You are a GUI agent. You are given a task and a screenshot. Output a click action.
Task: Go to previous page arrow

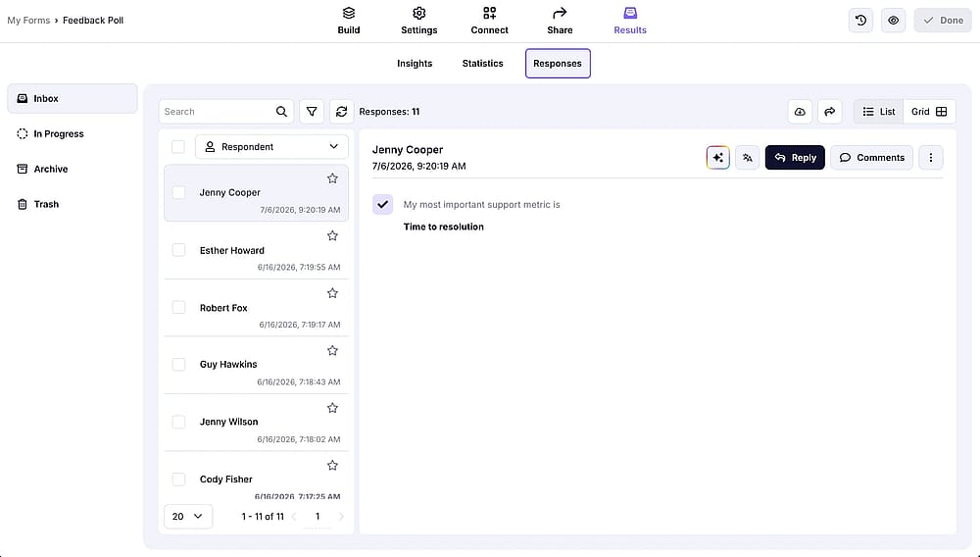[x=294, y=517]
